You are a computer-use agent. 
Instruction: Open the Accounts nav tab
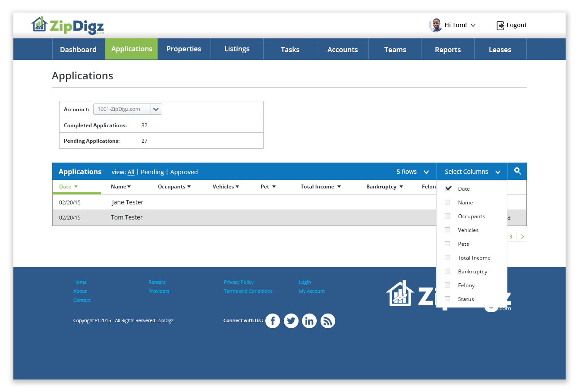(x=343, y=49)
